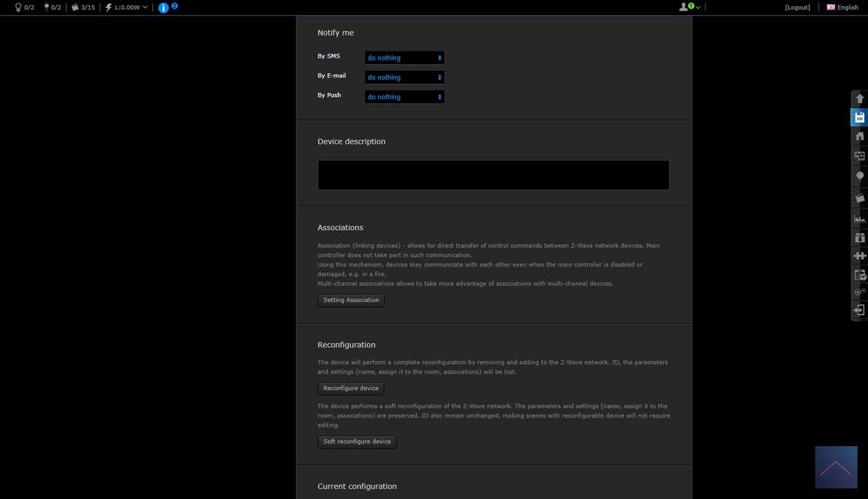The image size is (868, 499).
Task: Click the blue info notification icon
Action: 164,7
